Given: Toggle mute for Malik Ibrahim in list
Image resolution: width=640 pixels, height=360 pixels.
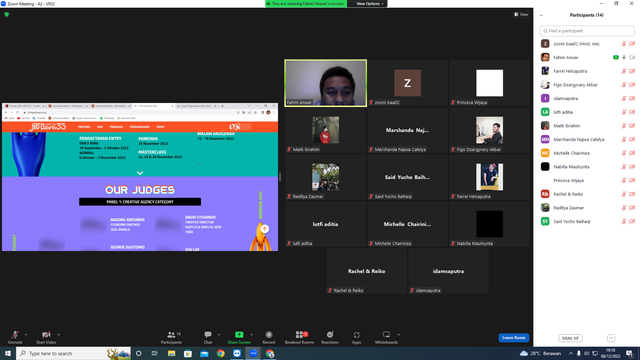Looking at the screenshot, I should pyautogui.click(x=624, y=126).
